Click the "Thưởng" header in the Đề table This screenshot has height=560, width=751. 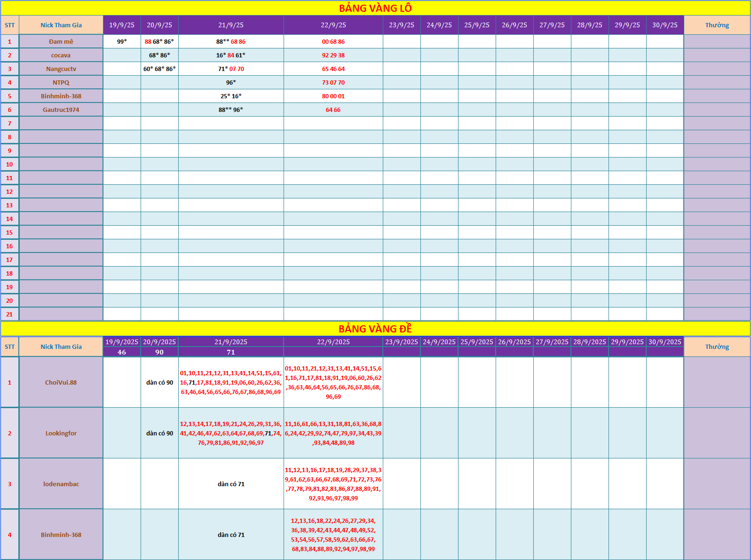click(717, 347)
